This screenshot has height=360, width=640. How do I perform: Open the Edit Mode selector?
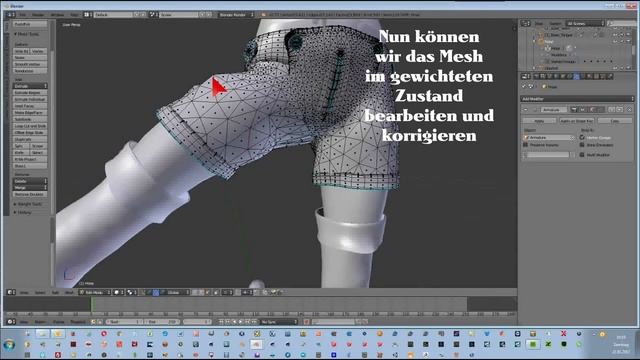(94, 292)
